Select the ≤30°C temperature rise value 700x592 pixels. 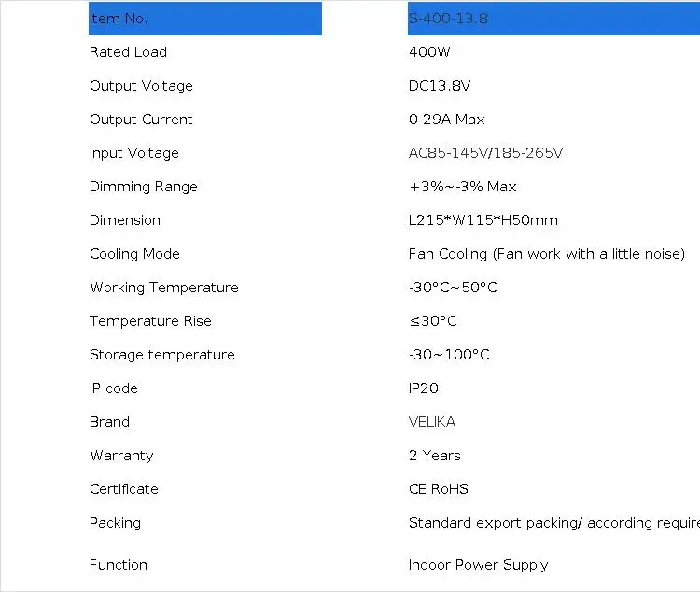click(433, 321)
